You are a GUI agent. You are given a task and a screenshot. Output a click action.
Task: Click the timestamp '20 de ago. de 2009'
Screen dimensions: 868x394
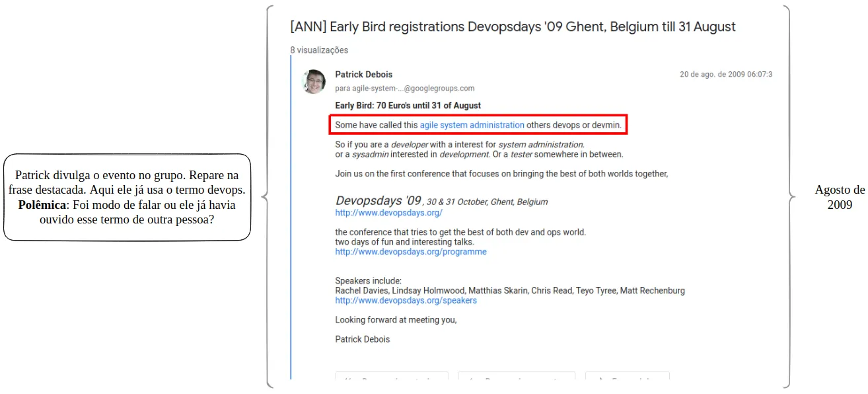tap(726, 75)
